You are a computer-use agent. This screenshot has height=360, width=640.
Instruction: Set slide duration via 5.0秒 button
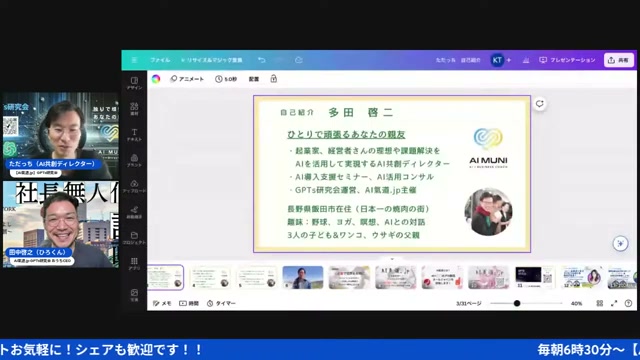226,79
